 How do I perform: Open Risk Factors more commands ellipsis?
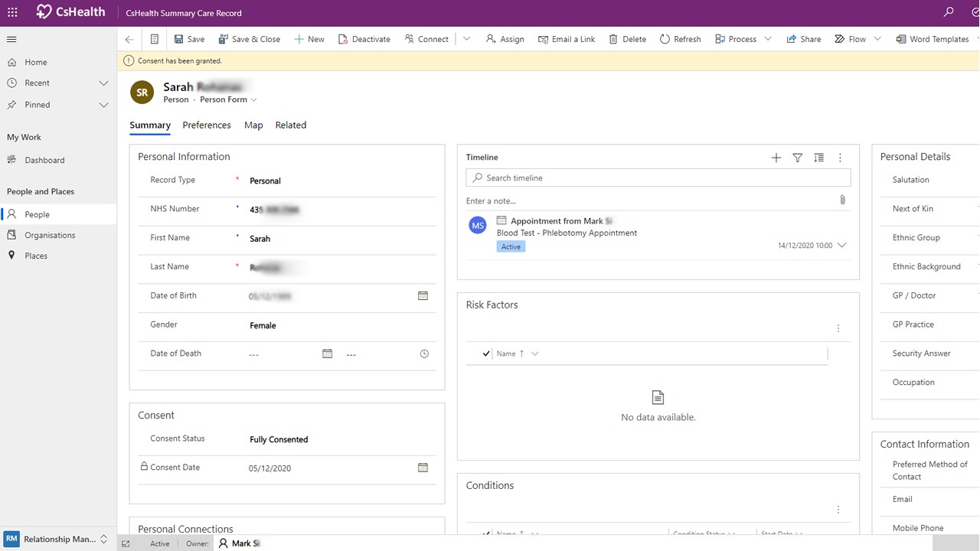(838, 328)
